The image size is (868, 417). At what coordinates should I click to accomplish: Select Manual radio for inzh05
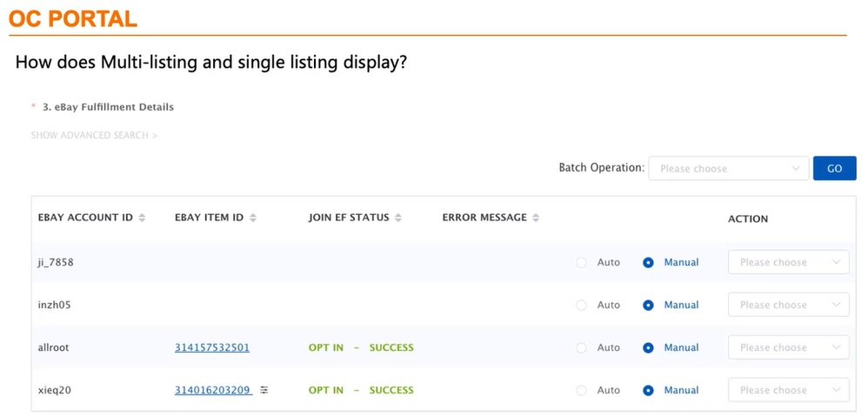tap(648, 305)
